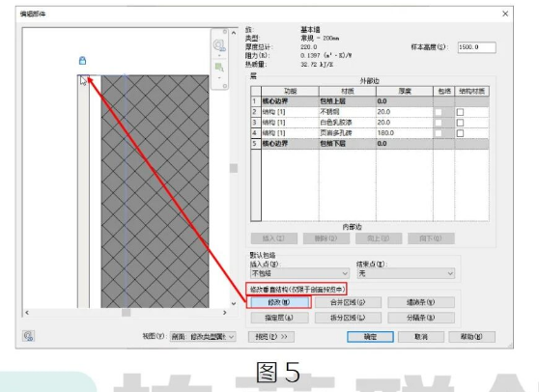This screenshot has height=392, width=539.
Task: Click the 分隔条 (Reveals) button
Action: coord(421,318)
